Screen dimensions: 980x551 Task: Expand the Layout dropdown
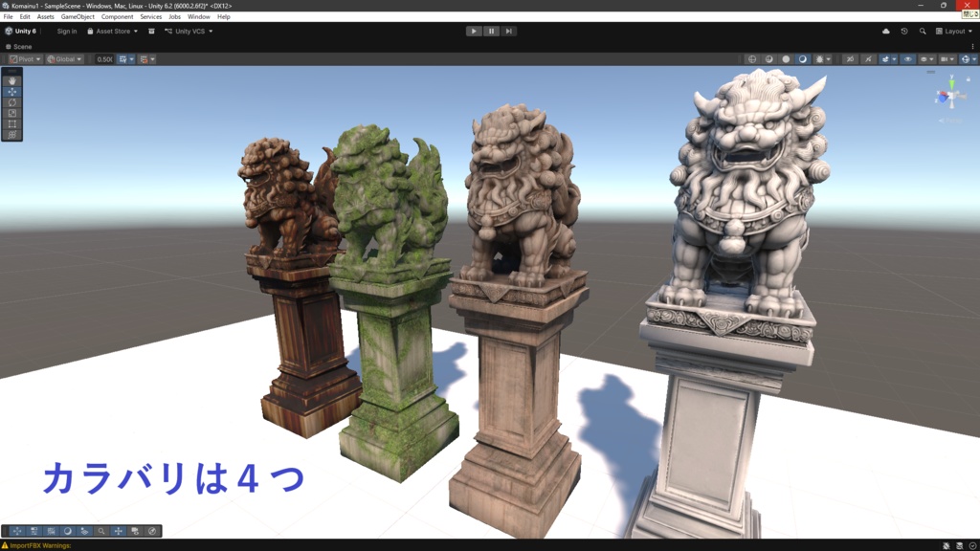954,32
